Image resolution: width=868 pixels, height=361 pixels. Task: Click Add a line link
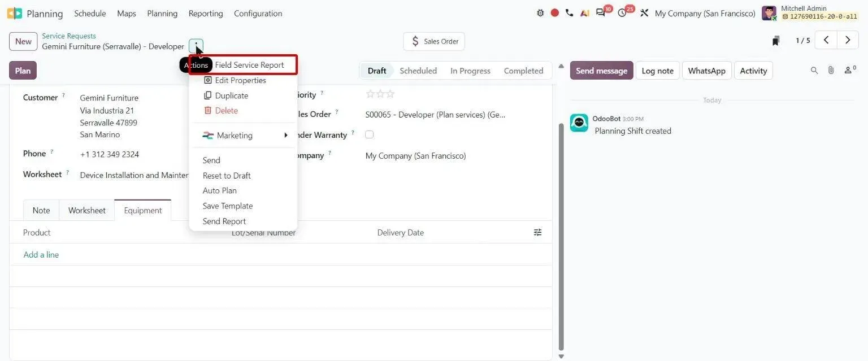click(x=41, y=255)
